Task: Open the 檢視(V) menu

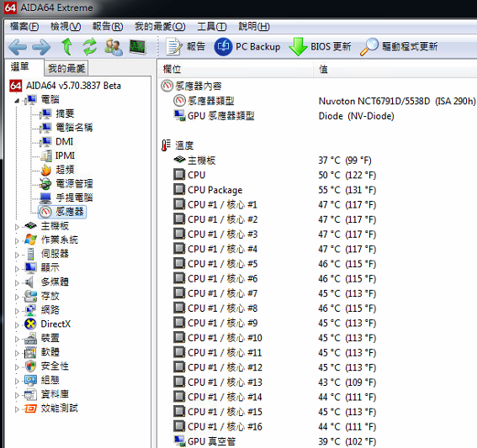Action: click(x=66, y=27)
